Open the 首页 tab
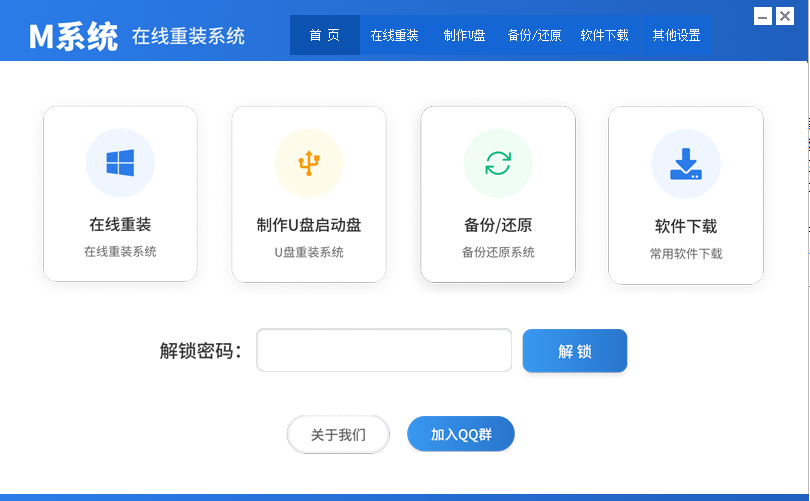810x501 pixels. (324, 35)
